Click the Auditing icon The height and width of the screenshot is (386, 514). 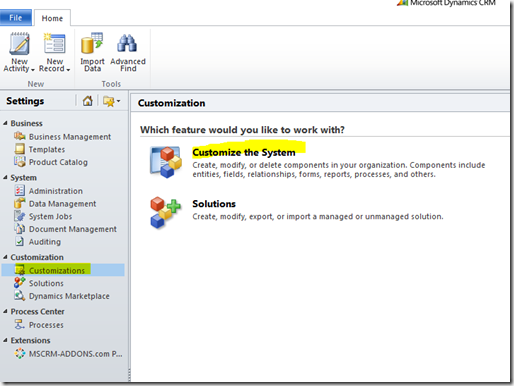(20, 241)
